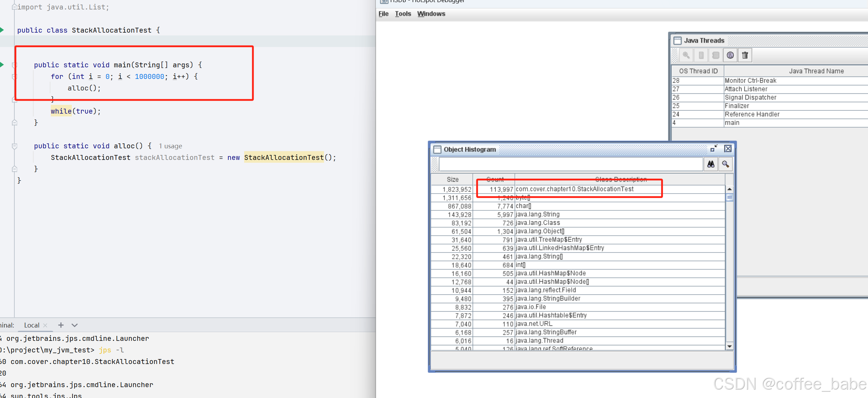The height and width of the screenshot is (398, 868).
Task: Select the main thread row
Action: point(770,123)
